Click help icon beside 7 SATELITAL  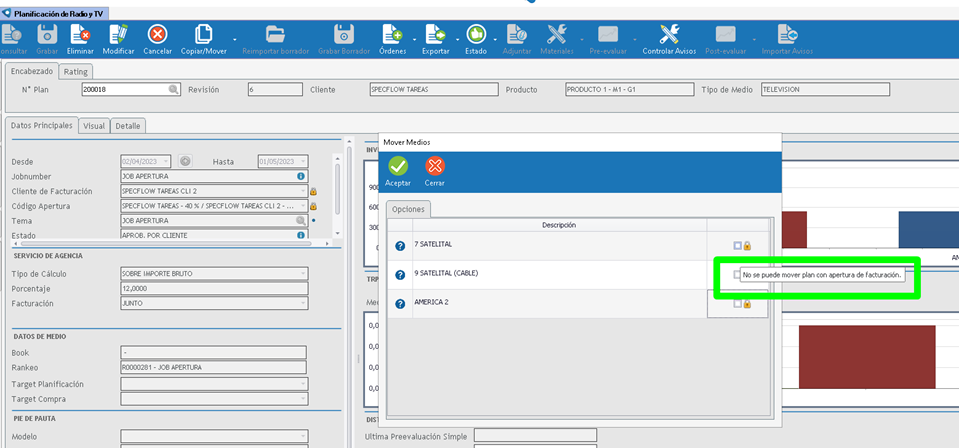[400, 246]
